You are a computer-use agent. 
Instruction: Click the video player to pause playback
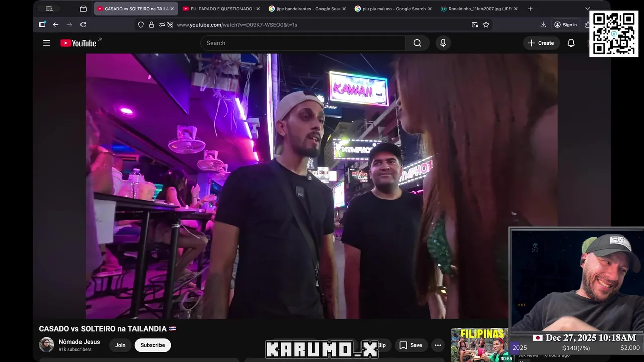(x=321, y=186)
